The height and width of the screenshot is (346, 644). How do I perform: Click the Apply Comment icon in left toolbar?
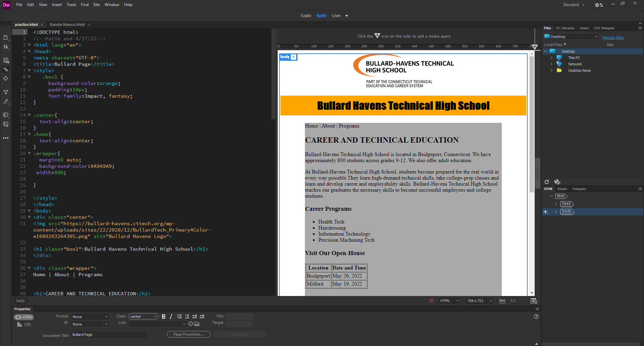click(6, 115)
